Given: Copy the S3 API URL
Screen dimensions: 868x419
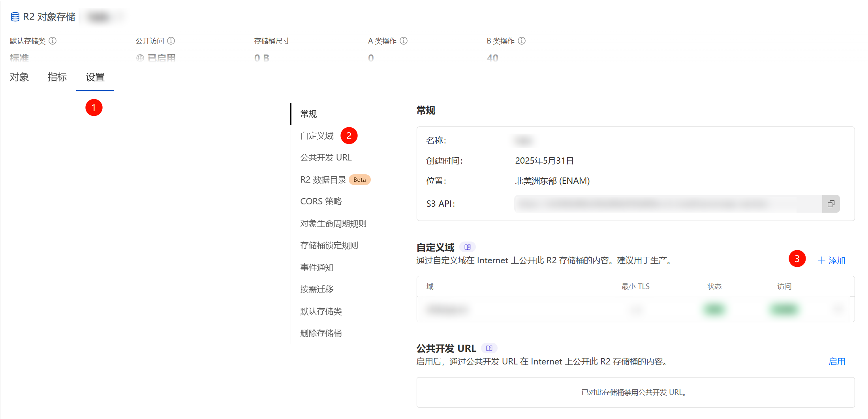Looking at the screenshot, I should (831, 204).
